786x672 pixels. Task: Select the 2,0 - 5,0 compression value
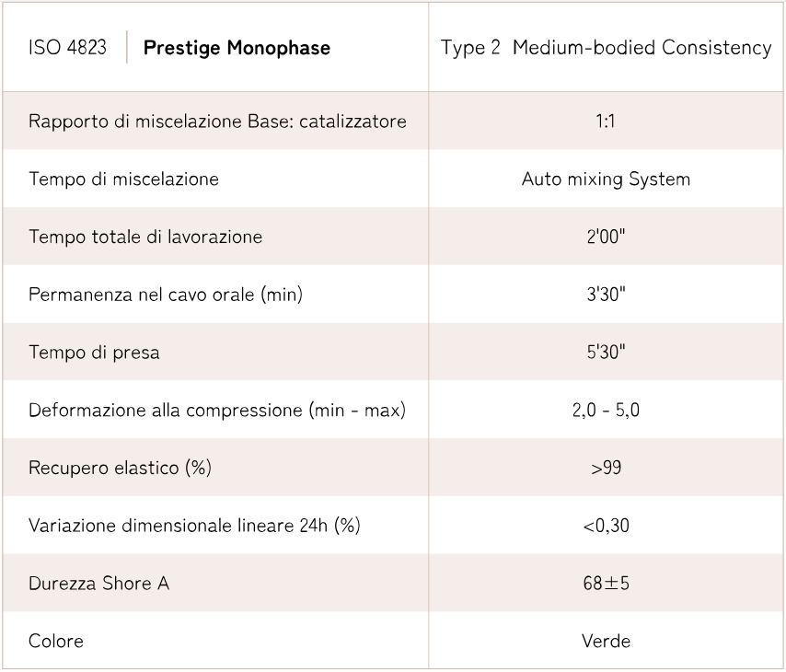pyautogui.click(x=606, y=411)
